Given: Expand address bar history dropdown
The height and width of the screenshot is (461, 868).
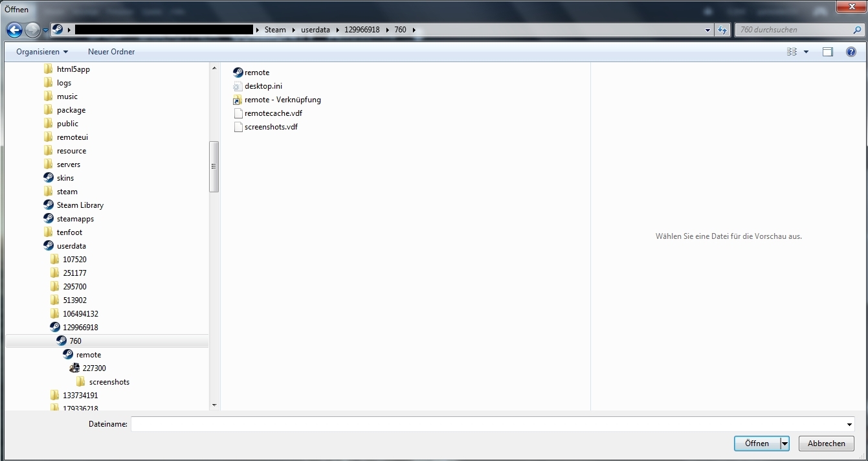Looking at the screenshot, I should [x=707, y=30].
